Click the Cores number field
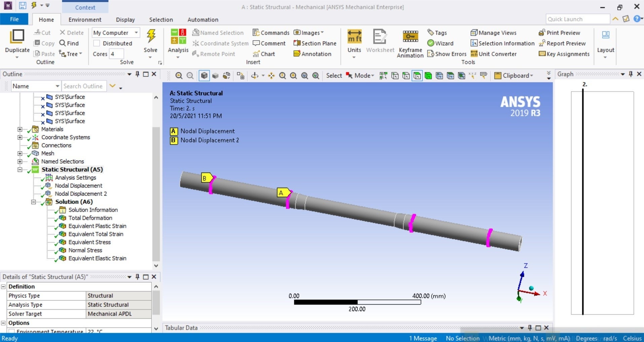The image size is (644, 342). tap(116, 54)
